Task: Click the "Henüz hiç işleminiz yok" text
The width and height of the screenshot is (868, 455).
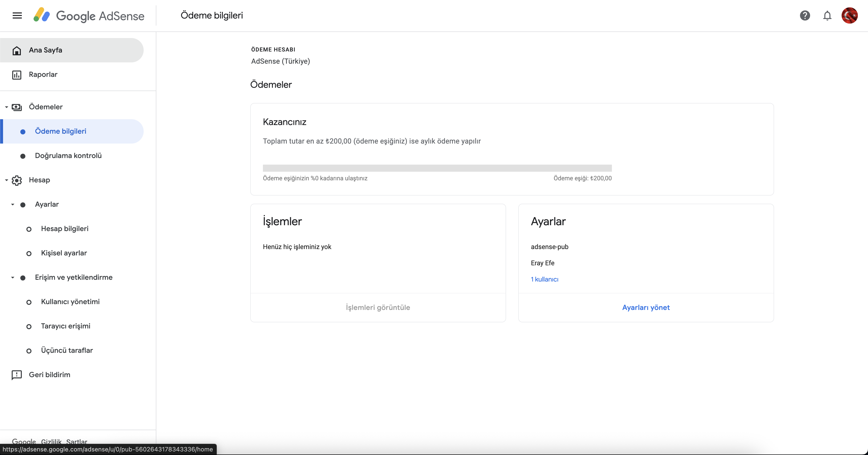Action: pos(297,247)
